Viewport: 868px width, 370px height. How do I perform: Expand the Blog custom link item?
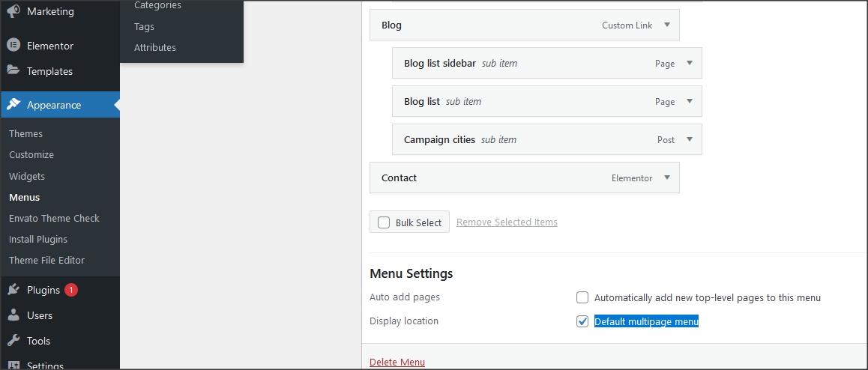667,25
